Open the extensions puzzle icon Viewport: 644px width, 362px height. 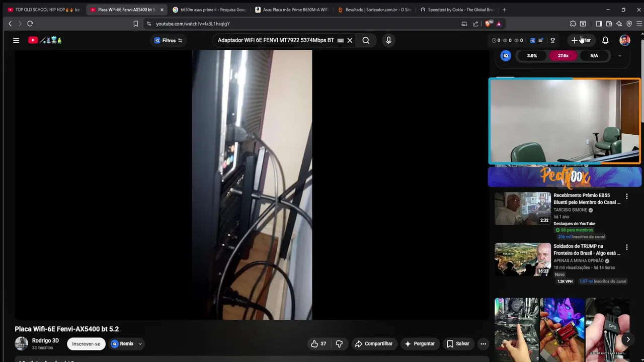[573, 24]
